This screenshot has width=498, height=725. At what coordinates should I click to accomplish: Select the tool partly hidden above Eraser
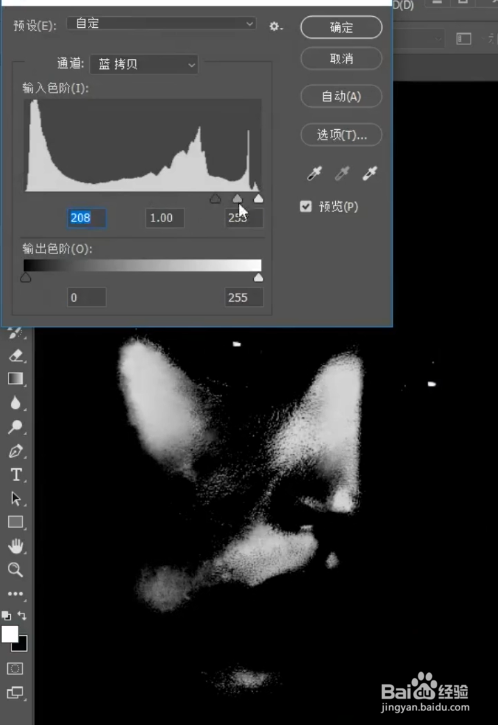pyautogui.click(x=16, y=332)
